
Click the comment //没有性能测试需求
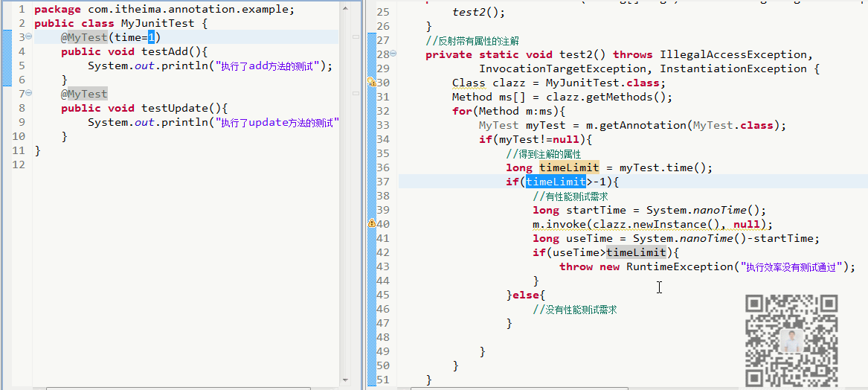[575, 309]
